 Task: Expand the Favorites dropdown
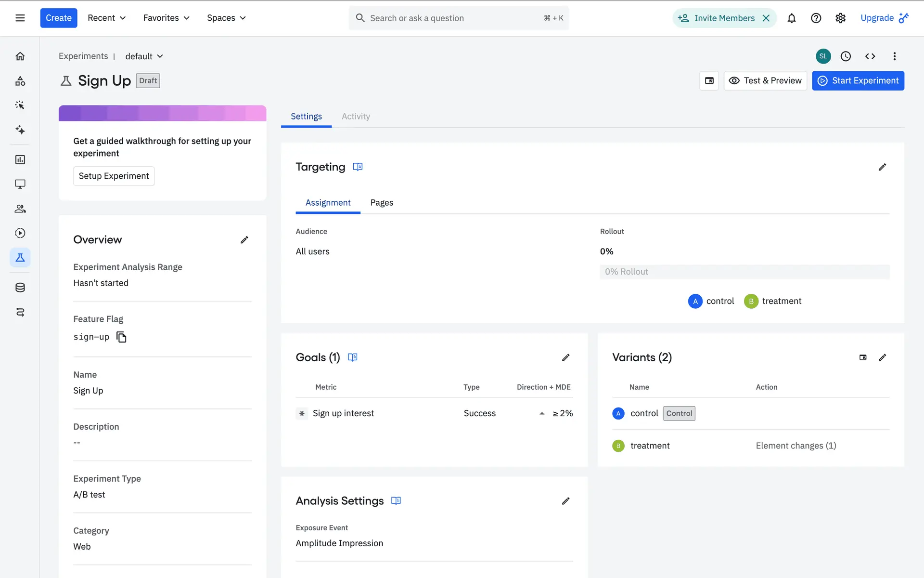tap(166, 18)
